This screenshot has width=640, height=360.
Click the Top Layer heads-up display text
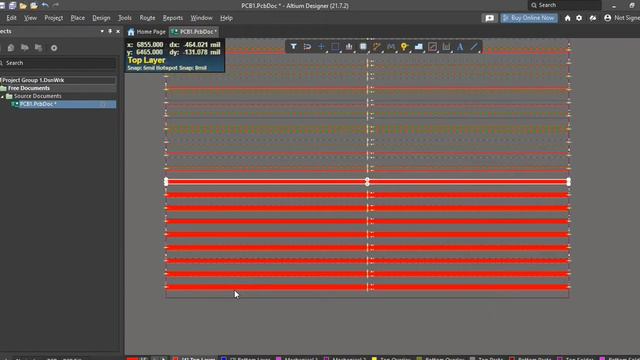[x=146, y=60]
